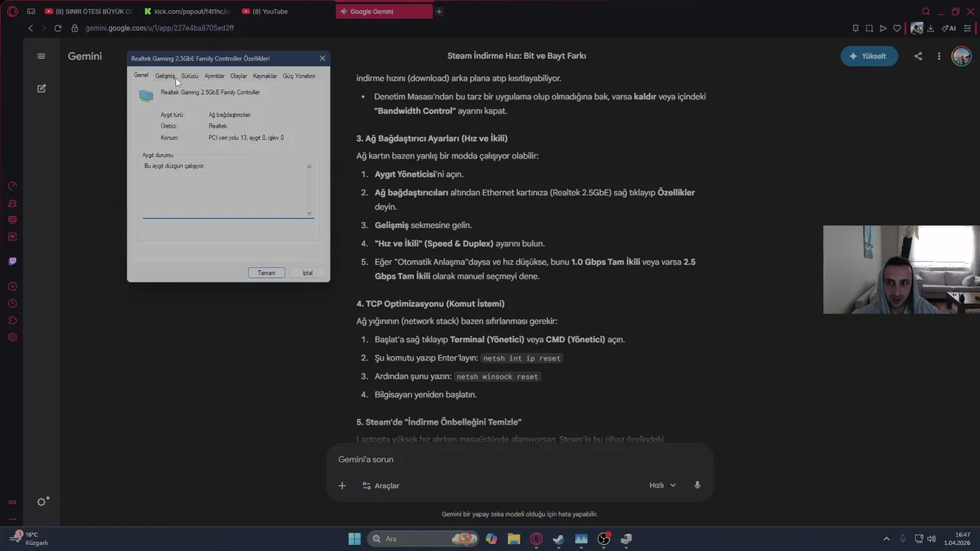Viewport: 980px width, 551px height.
Task: Click the Opera browser snapshot icon
Action: (869, 28)
